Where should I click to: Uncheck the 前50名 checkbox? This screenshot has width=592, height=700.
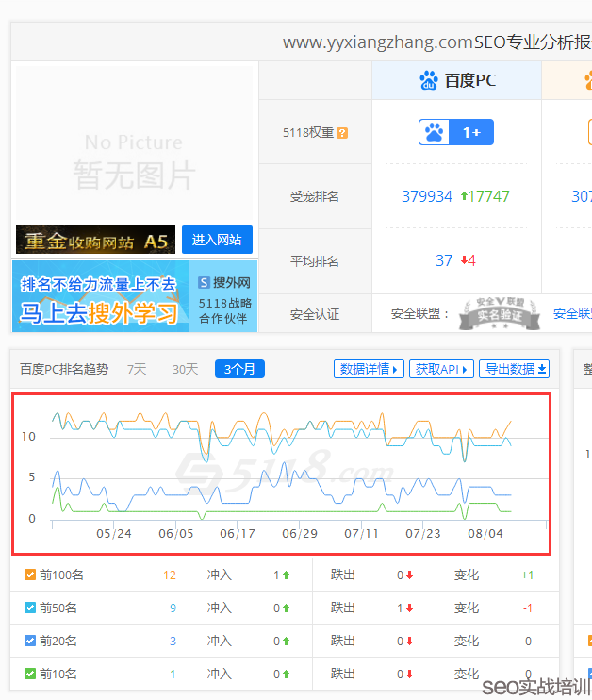30,608
